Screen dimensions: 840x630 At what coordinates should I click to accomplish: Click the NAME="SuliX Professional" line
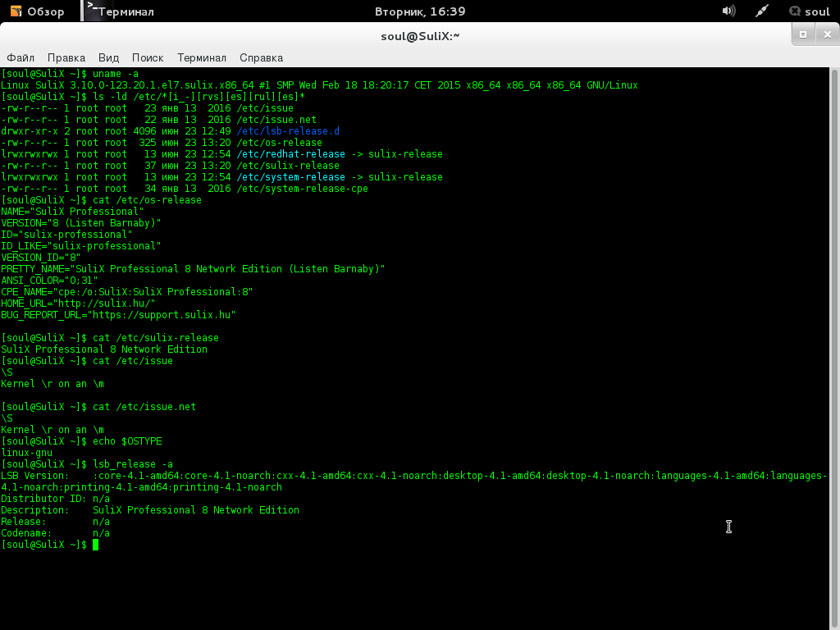pyautogui.click(x=72, y=212)
